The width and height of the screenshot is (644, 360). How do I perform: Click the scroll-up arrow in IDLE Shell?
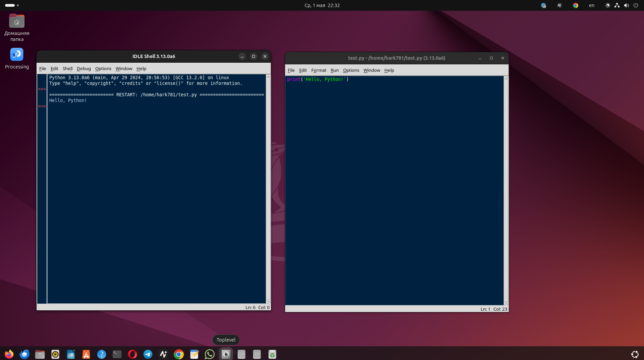(x=268, y=76)
